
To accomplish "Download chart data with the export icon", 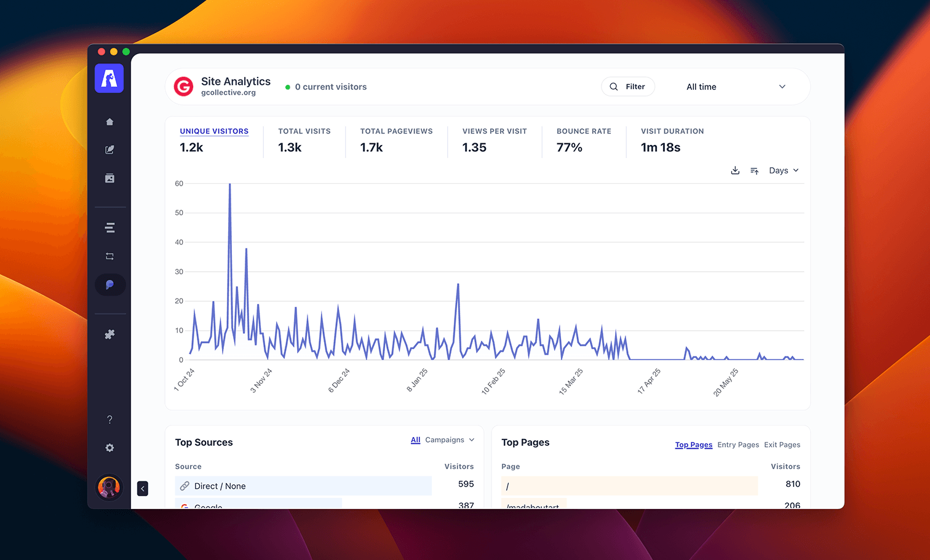I will coord(735,170).
